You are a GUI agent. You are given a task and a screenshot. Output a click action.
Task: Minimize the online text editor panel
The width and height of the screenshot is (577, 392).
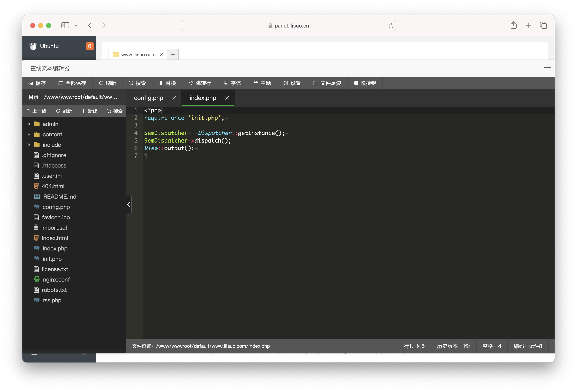point(547,68)
